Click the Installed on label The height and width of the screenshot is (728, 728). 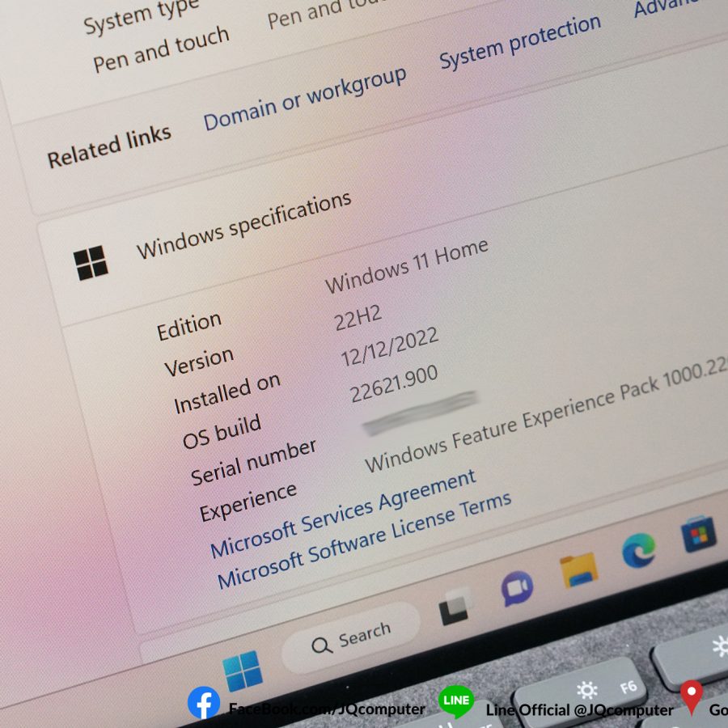[x=227, y=393]
